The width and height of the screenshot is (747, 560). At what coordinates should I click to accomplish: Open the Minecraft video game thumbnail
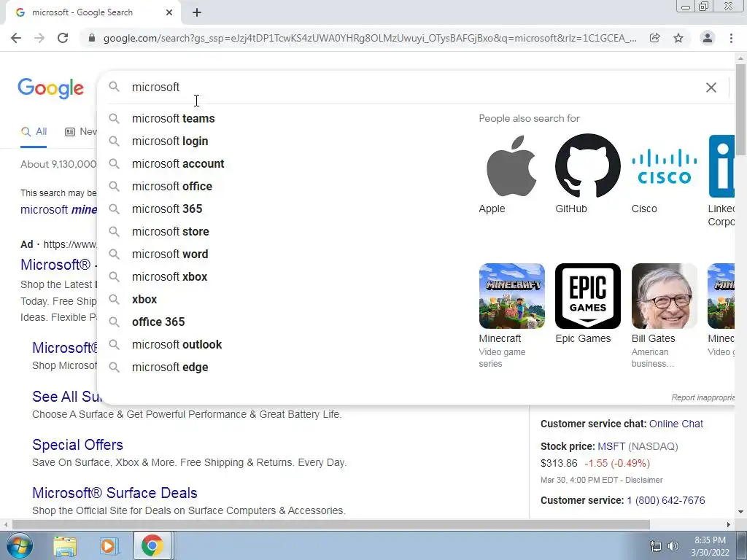tap(511, 296)
